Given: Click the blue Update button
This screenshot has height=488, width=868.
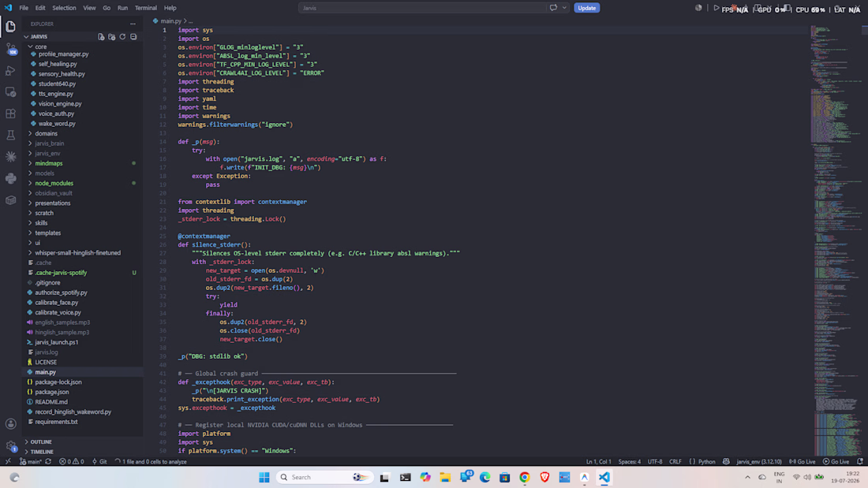Looking at the screenshot, I should coord(587,8).
